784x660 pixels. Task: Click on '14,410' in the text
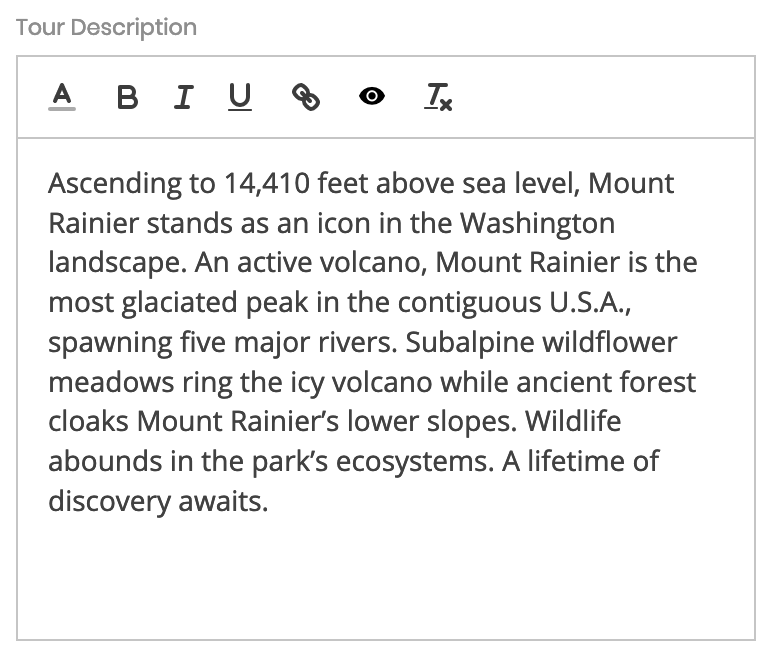(x=267, y=184)
